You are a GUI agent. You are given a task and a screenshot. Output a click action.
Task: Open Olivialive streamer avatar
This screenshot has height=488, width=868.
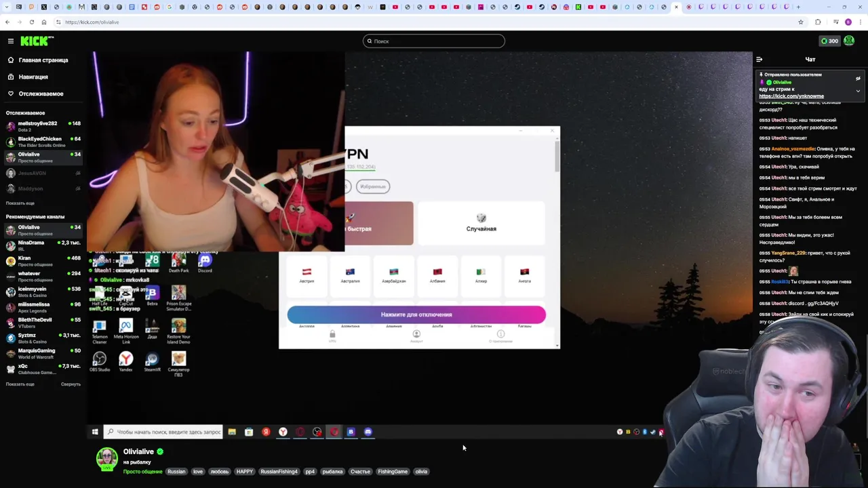tap(106, 459)
